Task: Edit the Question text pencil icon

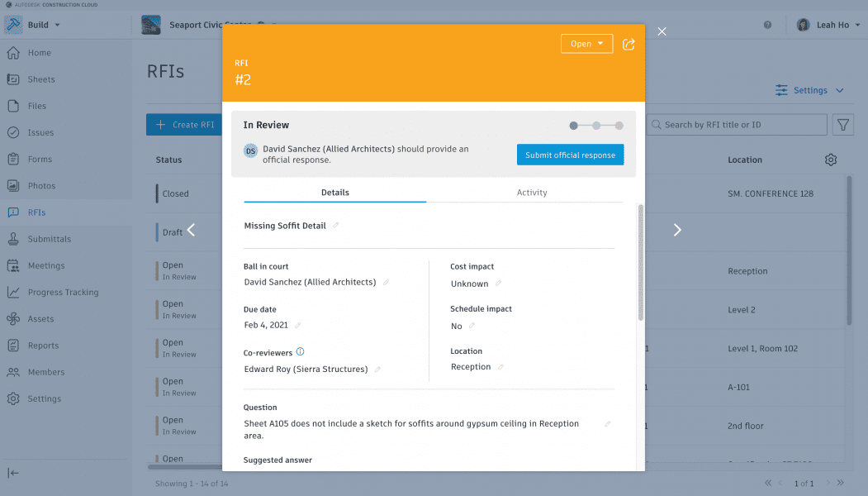Action: pos(607,423)
